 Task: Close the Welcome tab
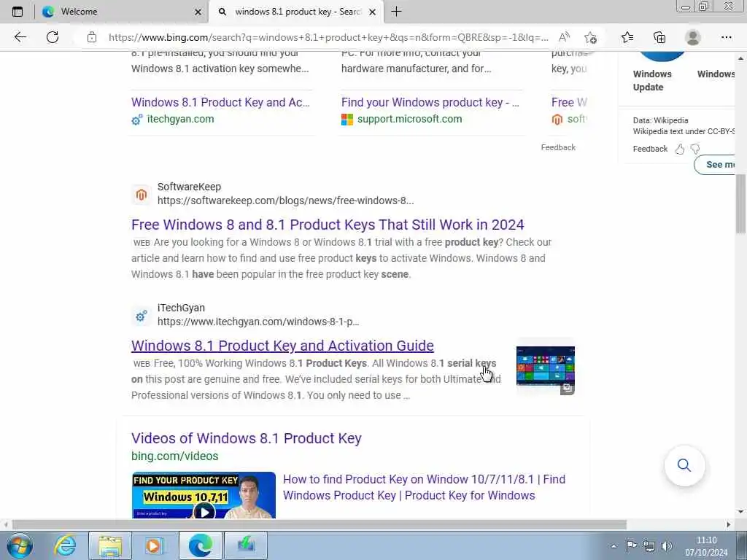(x=198, y=12)
